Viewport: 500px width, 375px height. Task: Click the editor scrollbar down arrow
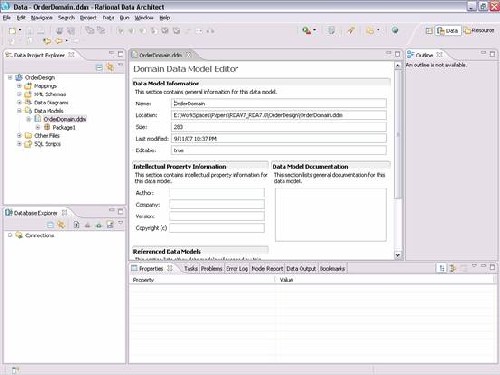pyautogui.click(x=397, y=255)
